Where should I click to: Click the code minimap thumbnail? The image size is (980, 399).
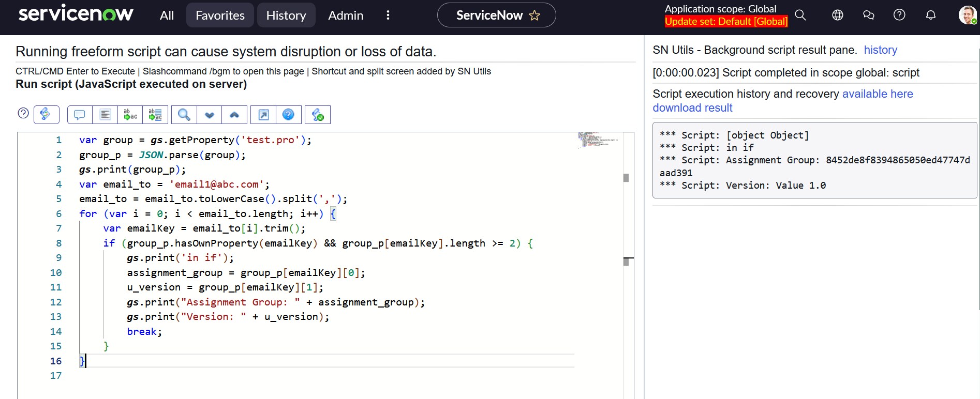click(x=598, y=140)
